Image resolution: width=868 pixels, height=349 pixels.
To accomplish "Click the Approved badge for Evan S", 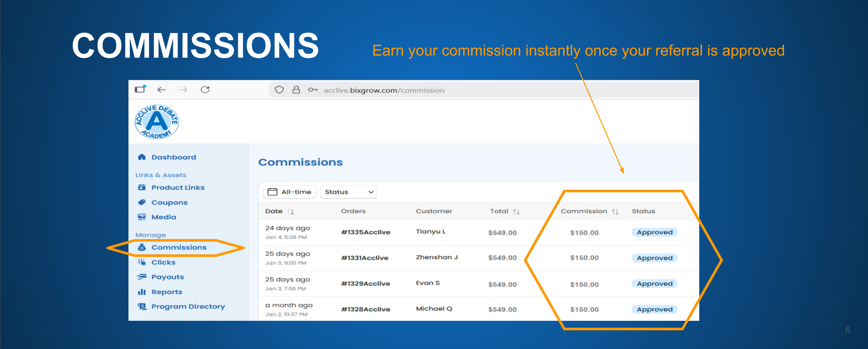I will [654, 284].
